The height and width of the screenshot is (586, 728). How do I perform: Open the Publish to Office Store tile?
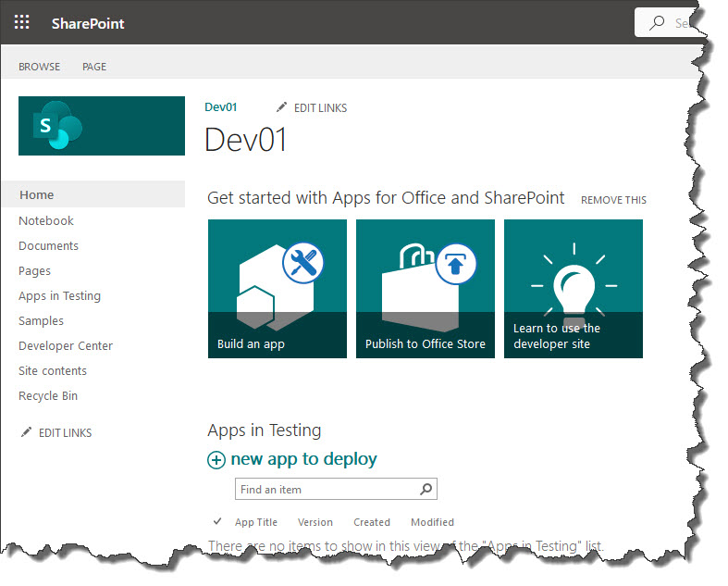point(426,289)
